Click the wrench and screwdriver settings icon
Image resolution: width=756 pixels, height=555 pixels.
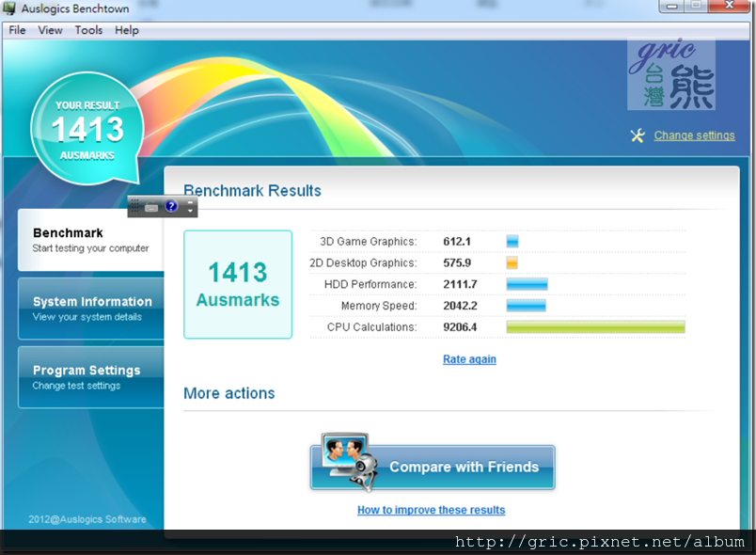(638, 135)
